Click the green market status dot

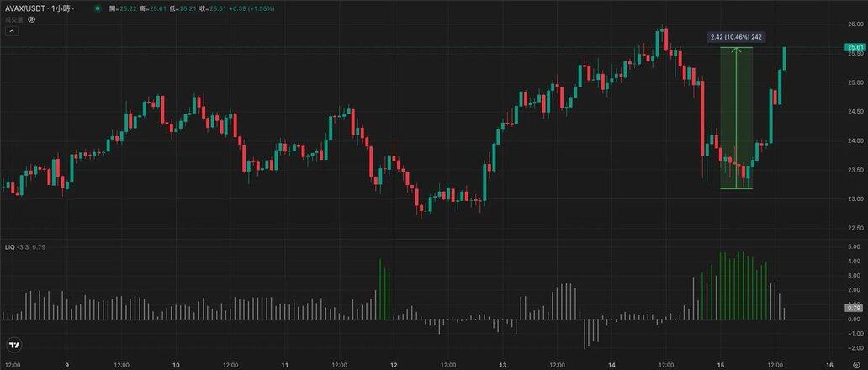click(x=98, y=9)
